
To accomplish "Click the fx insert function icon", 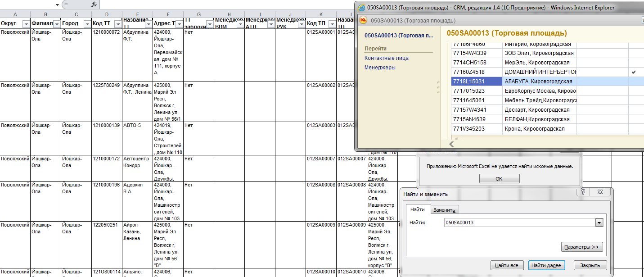I will tap(94, 4).
